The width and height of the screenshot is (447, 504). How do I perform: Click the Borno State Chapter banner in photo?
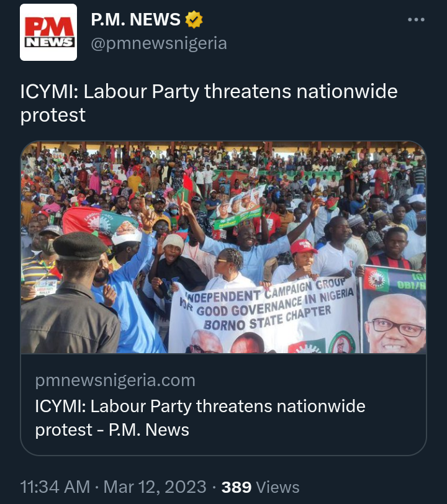264,315
